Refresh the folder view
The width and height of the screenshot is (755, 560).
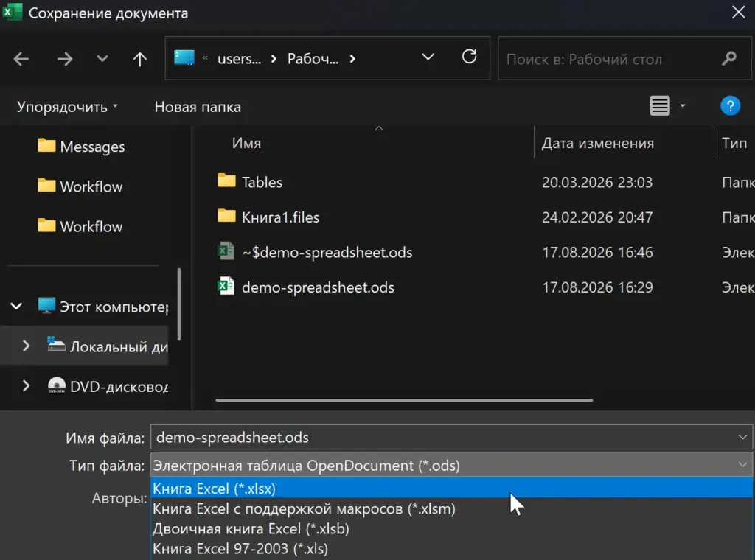coord(469,57)
